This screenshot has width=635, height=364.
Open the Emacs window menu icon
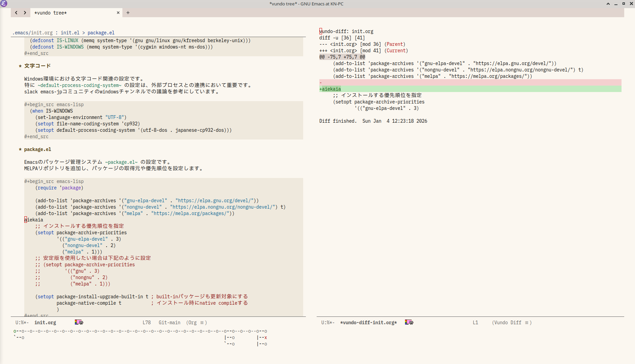(4, 4)
